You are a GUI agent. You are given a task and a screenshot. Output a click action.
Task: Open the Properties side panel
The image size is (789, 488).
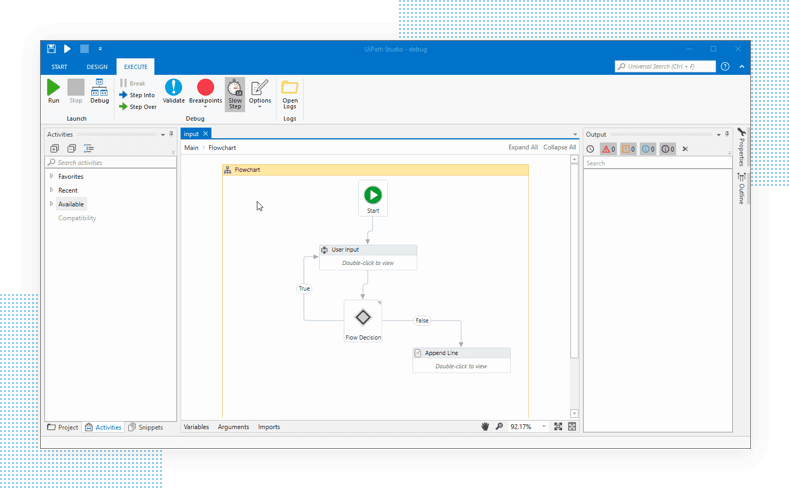[x=741, y=147]
